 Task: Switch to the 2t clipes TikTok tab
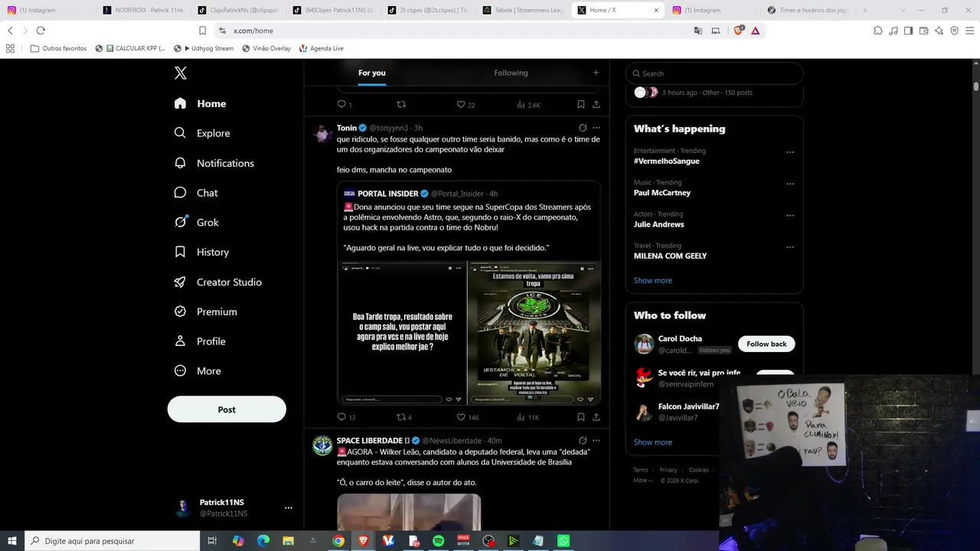[428, 10]
